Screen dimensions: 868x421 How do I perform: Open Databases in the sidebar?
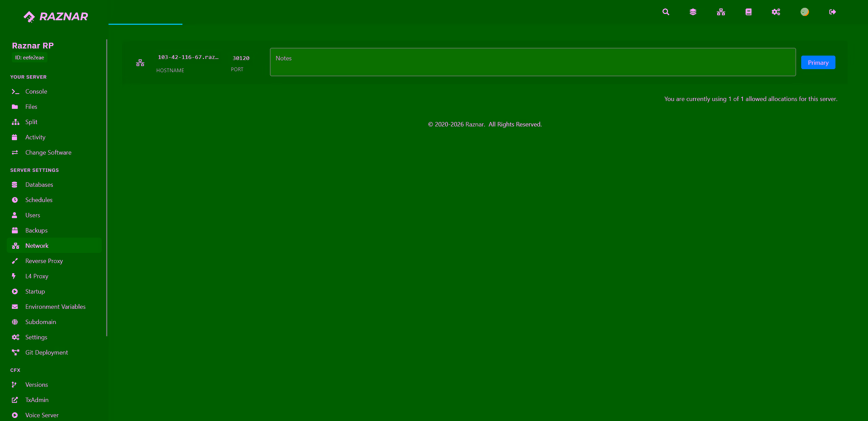[54, 185]
